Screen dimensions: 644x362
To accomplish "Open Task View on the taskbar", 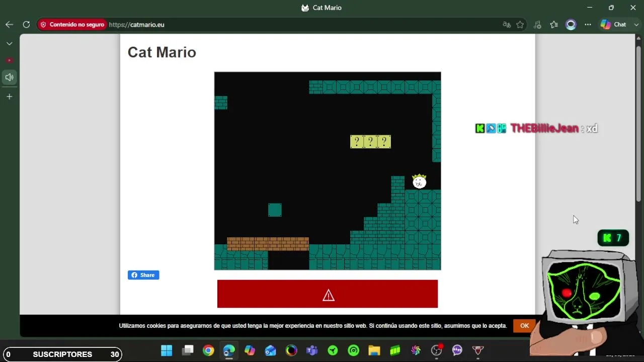I will [x=188, y=350].
